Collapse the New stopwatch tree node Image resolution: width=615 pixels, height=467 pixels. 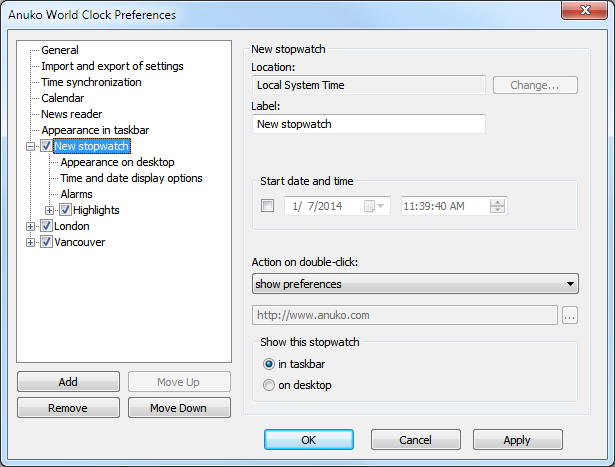pyautogui.click(x=31, y=146)
